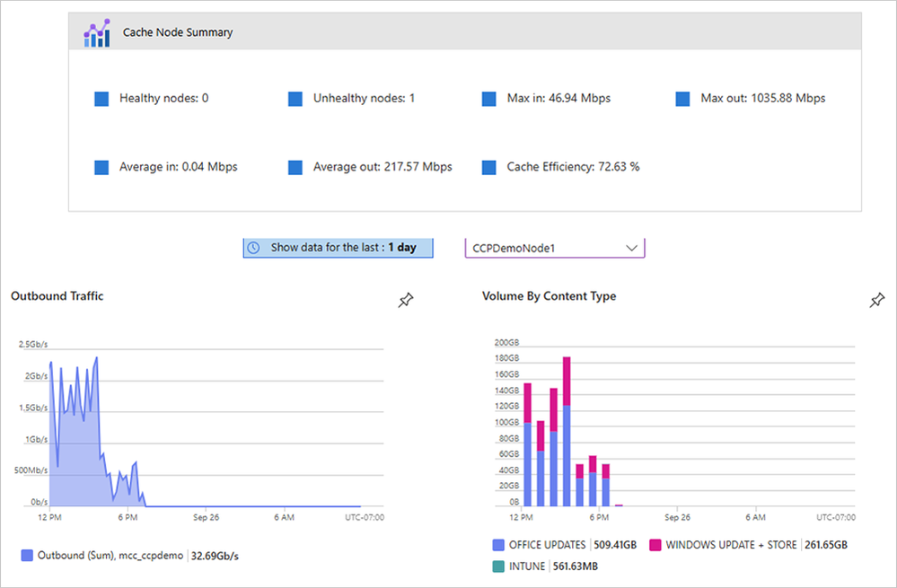This screenshot has height=588, width=897.
Task: Click the Max in blue square marker
Action: (x=489, y=99)
